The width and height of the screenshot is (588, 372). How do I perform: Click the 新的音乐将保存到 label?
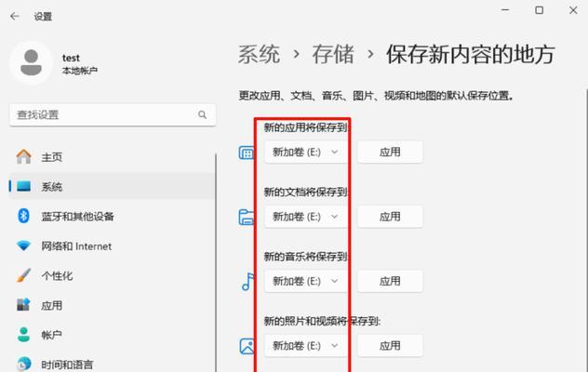click(306, 257)
